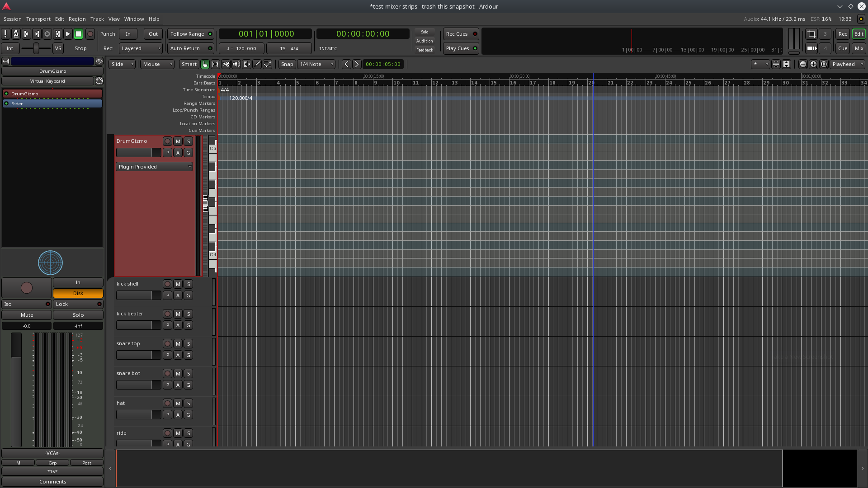The height and width of the screenshot is (488, 868).
Task: Click the shuttle speed slider
Action: tap(36, 48)
